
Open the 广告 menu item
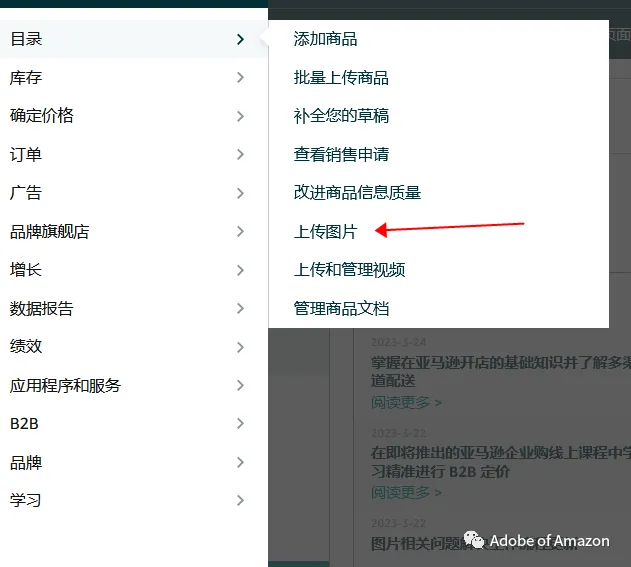pyautogui.click(x=134, y=193)
